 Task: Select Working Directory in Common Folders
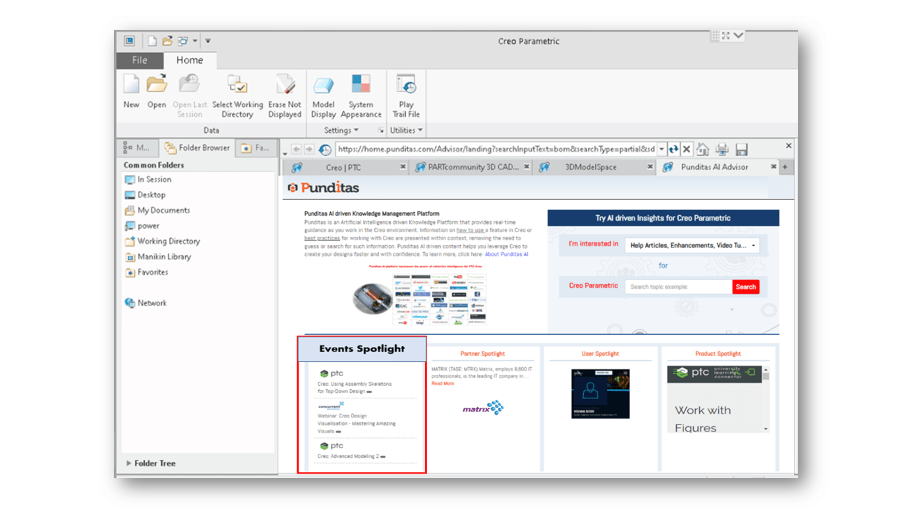click(168, 241)
